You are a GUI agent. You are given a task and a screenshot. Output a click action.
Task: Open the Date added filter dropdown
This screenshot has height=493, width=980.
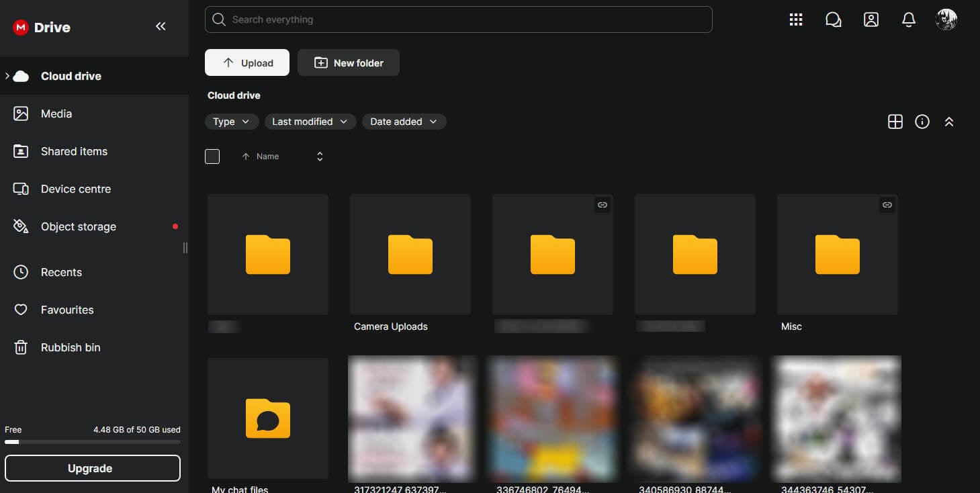point(404,122)
